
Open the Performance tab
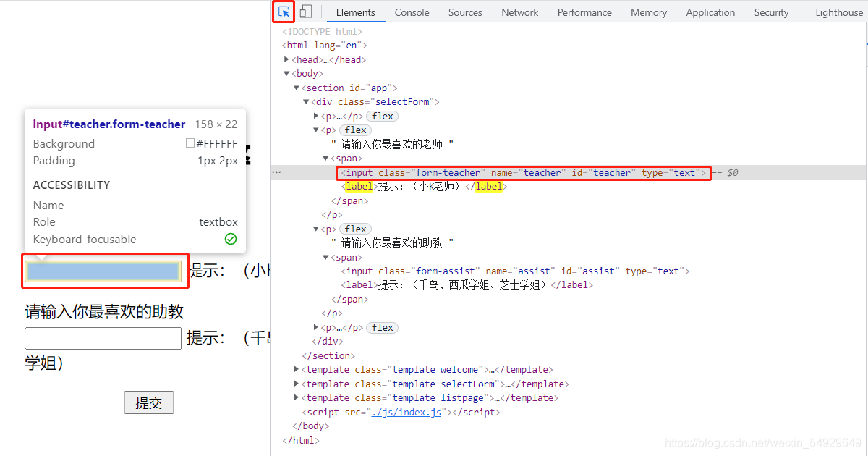(x=584, y=12)
